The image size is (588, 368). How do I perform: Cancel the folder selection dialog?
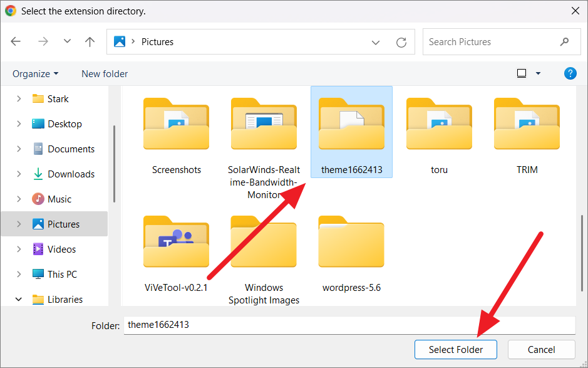point(541,350)
